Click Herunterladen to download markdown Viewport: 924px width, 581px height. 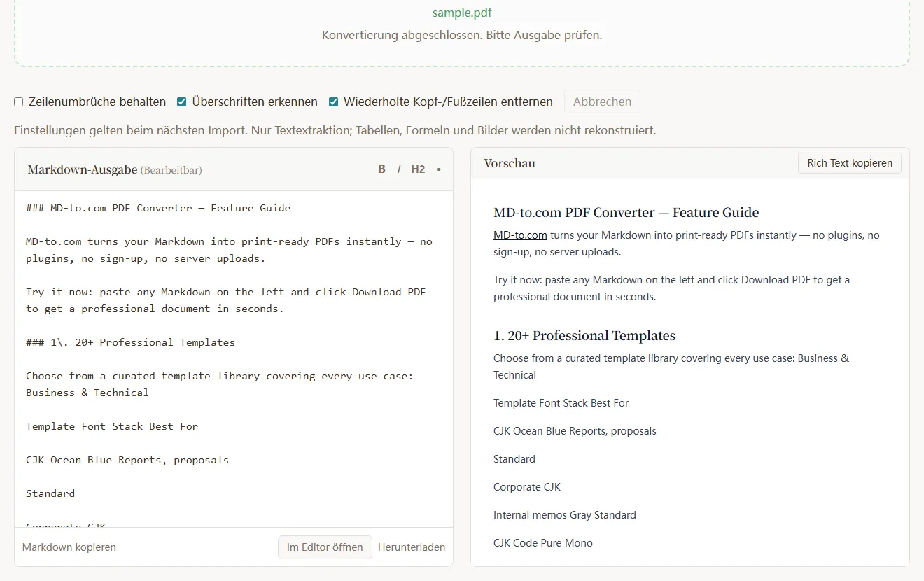[x=412, y=547]
